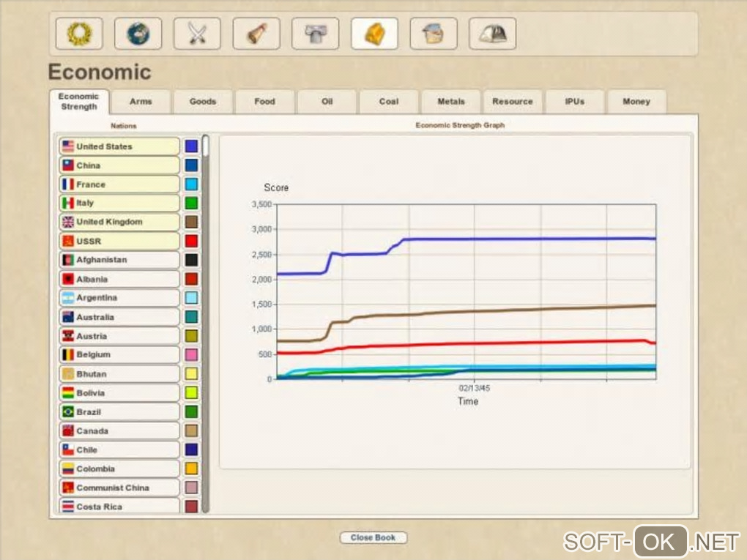The width and height of the screenshot is (747, 560).
Task: Select Brazil in the nations list
Action: tap(119, 412)
